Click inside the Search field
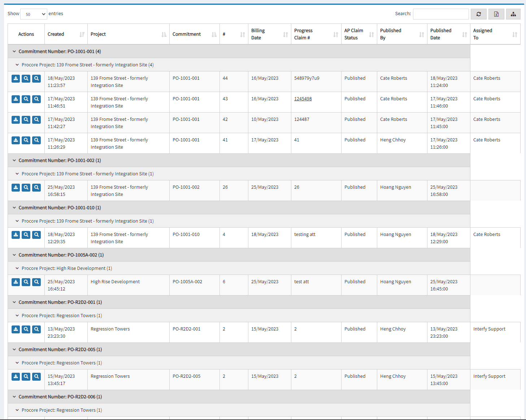 440,14
